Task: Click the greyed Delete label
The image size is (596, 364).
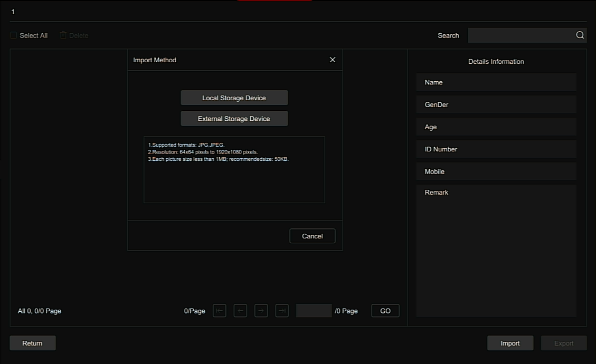Action: [x=79, y=35]
